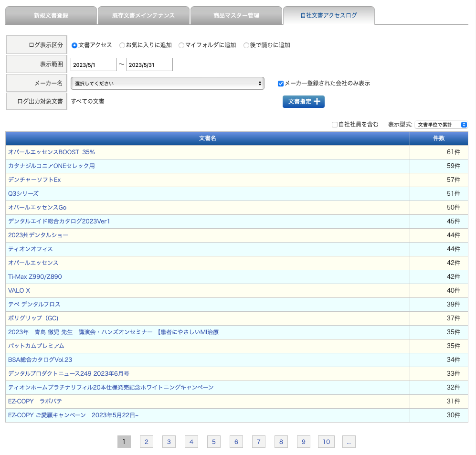Viewport: 476px width, 455px height.
Task: Click the ellipsis more-pages button
Action: click(349, 442)
